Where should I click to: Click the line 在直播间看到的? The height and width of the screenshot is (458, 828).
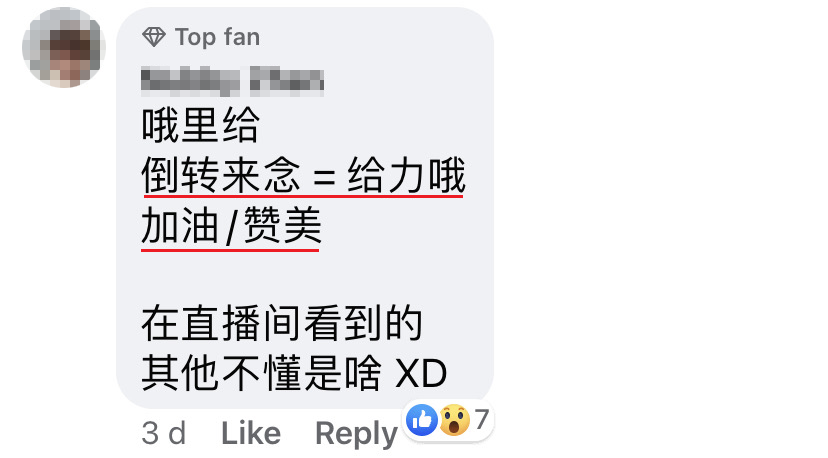coord(282,324)
